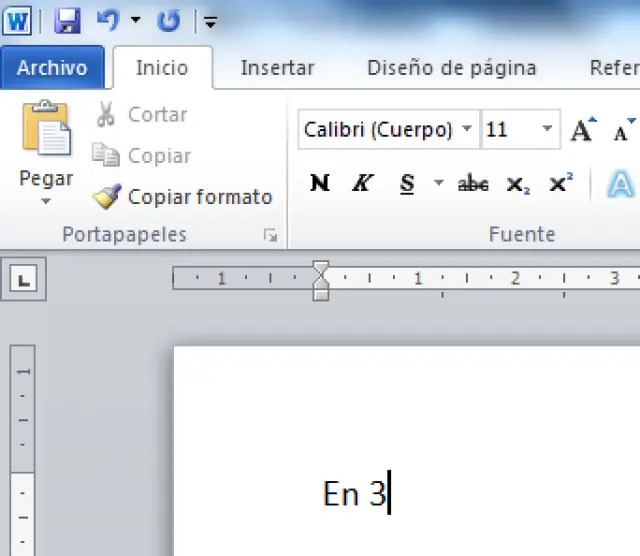Screen dimensions: 640x556
Task: Apply superscript with the X² icon
Action: (x=561, y=184)
